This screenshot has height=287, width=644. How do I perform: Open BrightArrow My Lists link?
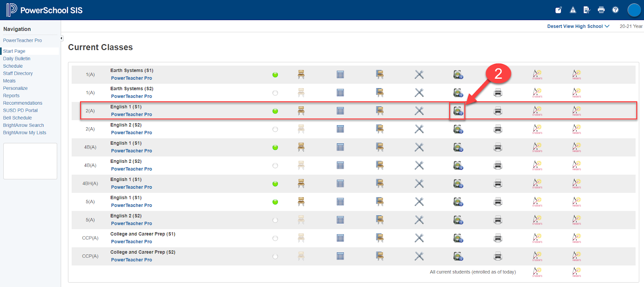click(x=25, y=132)
